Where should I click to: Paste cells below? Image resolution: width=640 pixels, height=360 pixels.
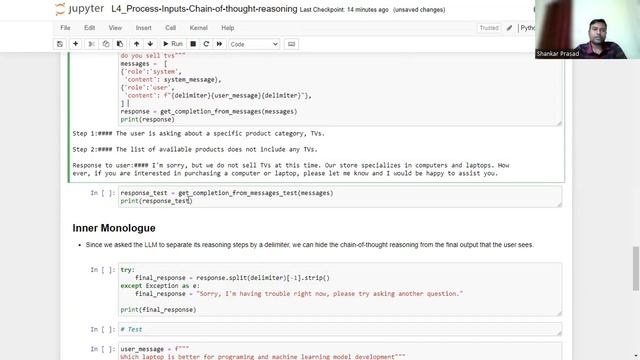click(120, 44)
